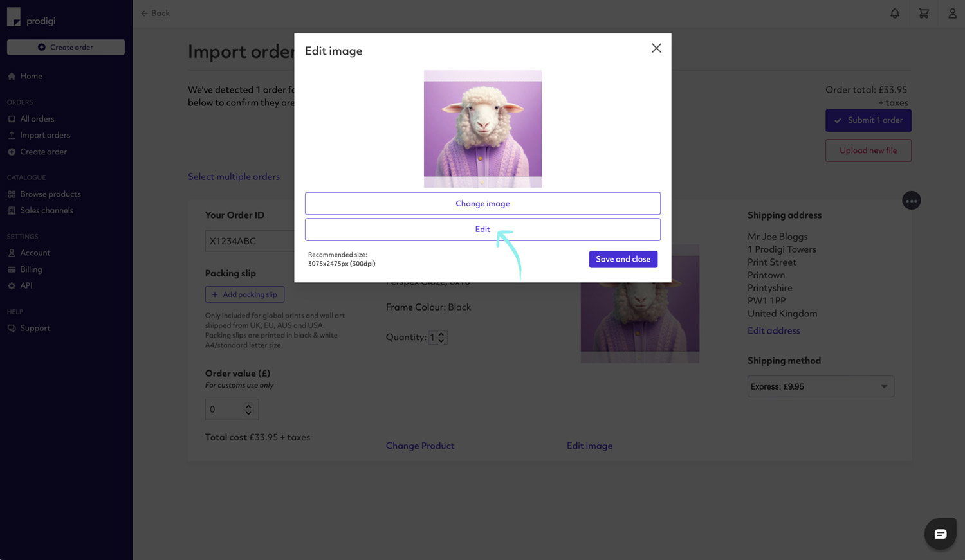Select the Sales channels sidebar icon
Screen dimensions: 965x560
(12, 210)
